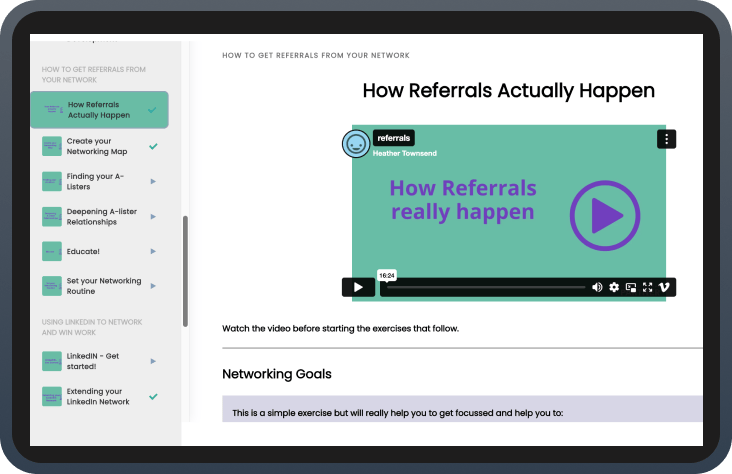Click the smiley avatar icon on video
The height and width of the screenshot is (474, 732).
tap(355, 145)
